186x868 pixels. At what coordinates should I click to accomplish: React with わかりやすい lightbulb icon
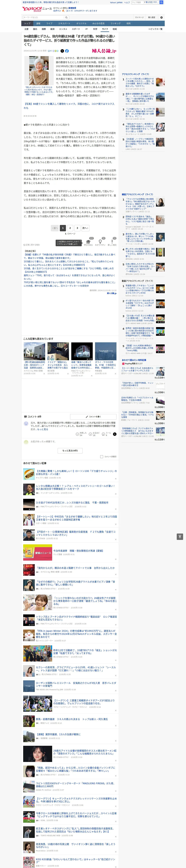point(100,242)
